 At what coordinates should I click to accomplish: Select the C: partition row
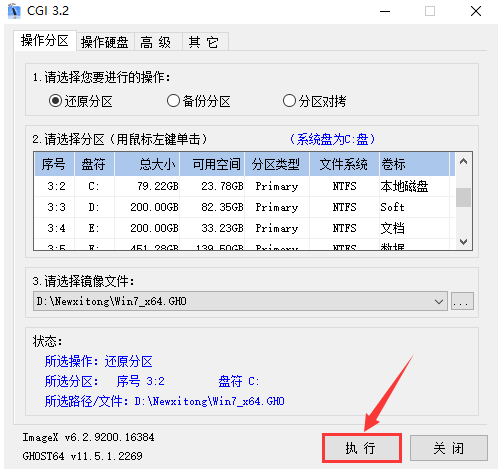tap(245, 186)
